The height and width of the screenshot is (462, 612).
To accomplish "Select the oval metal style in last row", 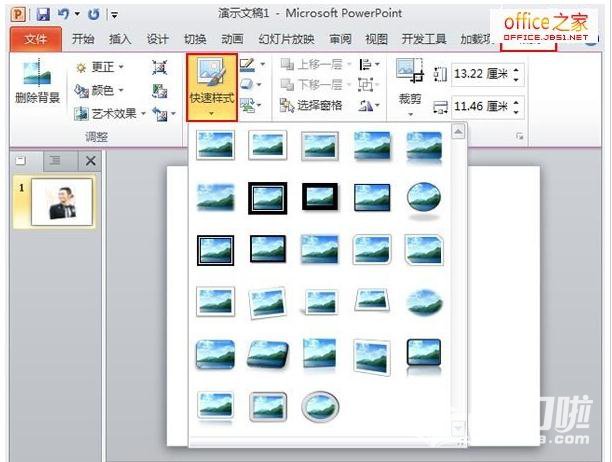I will click(x=319, y=406).
